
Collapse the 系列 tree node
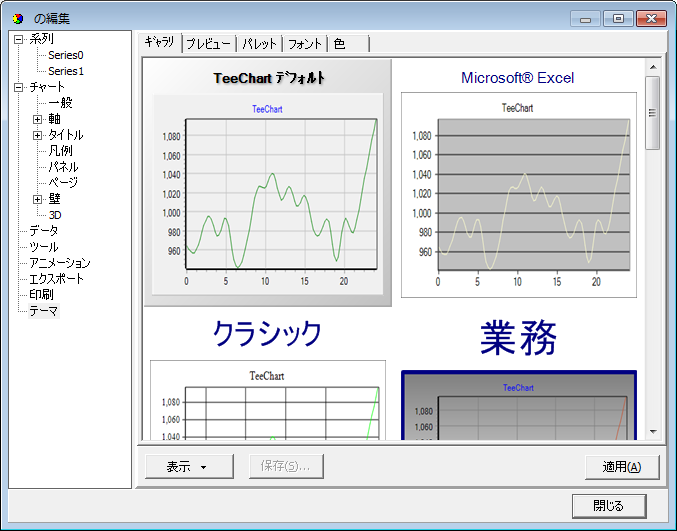[x=19, y=39]
